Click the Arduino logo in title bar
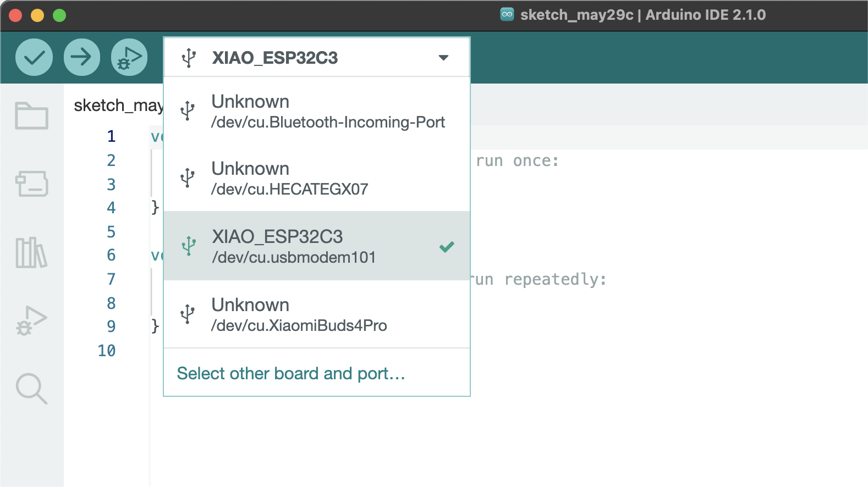The height and width of the screenshot is (487, 868). click(x=507, y=14)
